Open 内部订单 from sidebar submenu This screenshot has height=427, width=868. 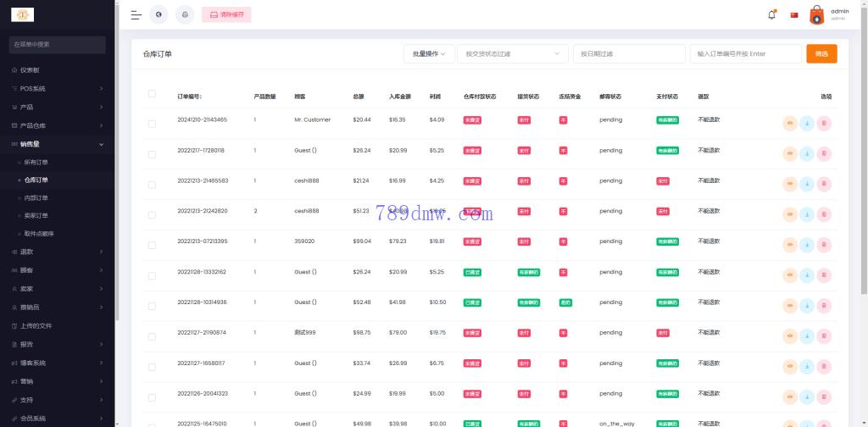point(36,198)
